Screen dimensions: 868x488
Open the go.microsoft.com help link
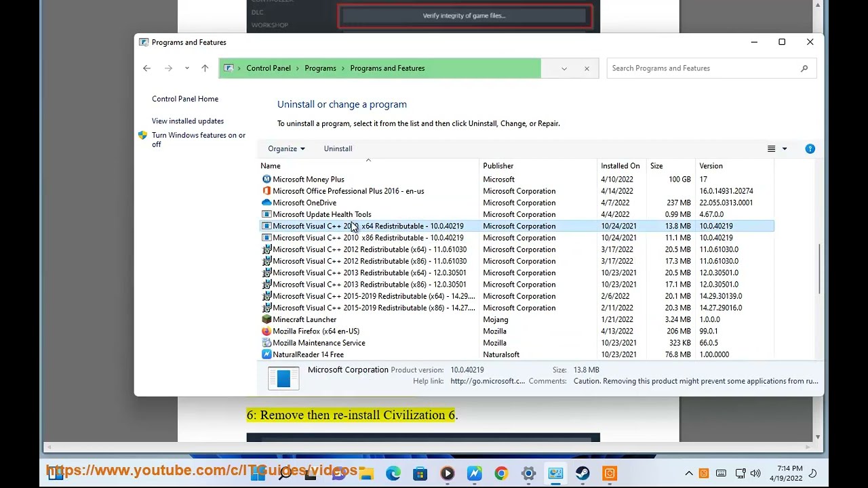click(488, 381)
